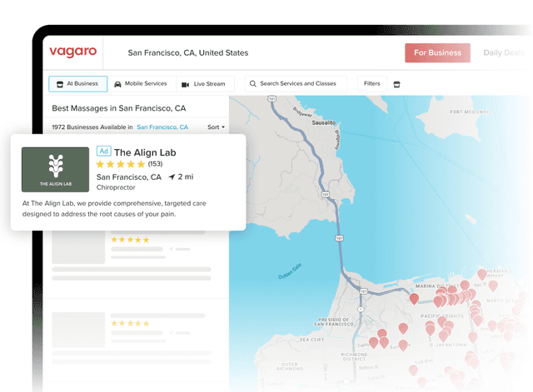This screenshot has height=392, width=533.
Task: Click the For Business button
Action: coord(437,52)
